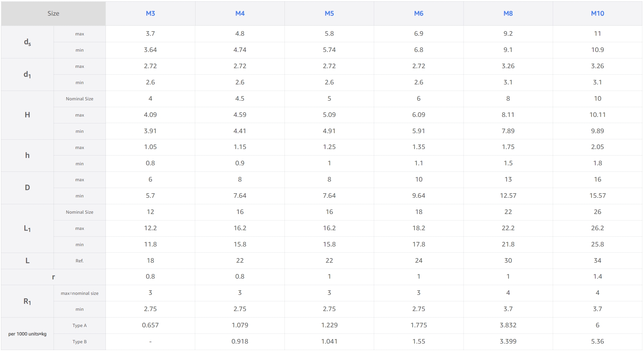Click the Size header cell

[53, 13]
